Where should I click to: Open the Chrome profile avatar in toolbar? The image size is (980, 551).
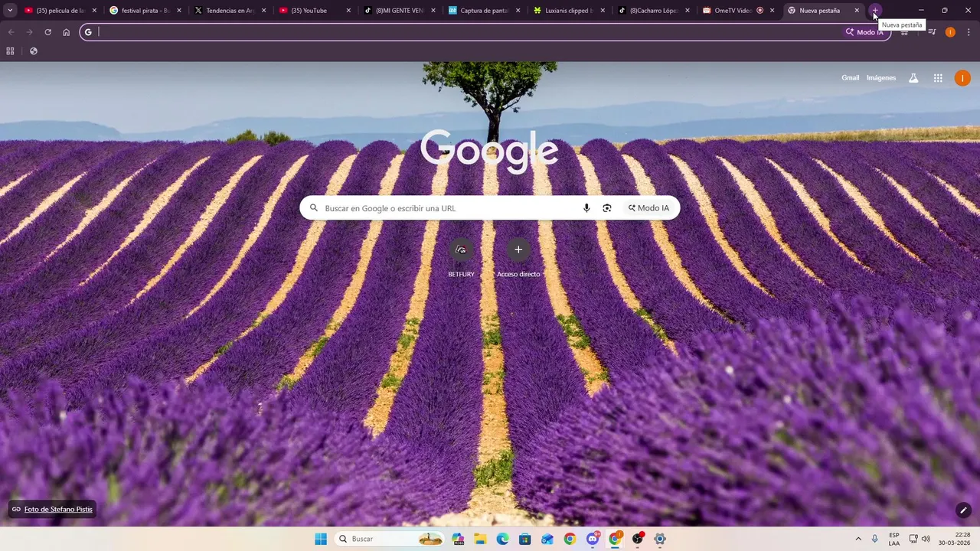[x=950, y=32]
